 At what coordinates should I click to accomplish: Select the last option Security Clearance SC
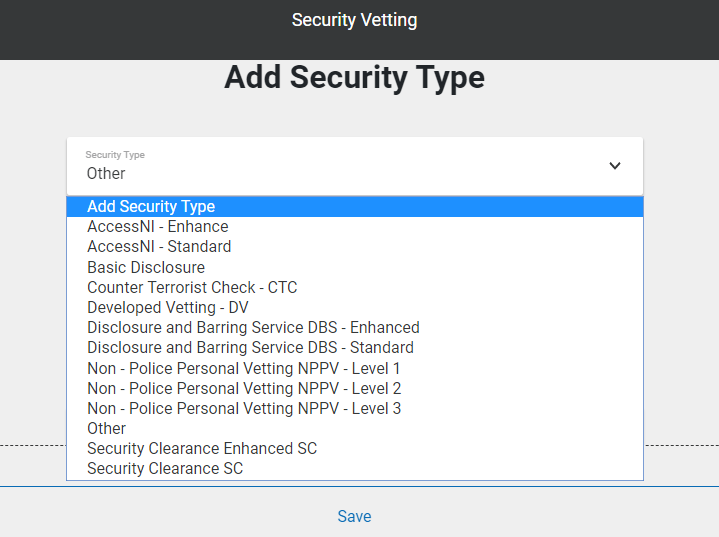click(x=165, y=469)
